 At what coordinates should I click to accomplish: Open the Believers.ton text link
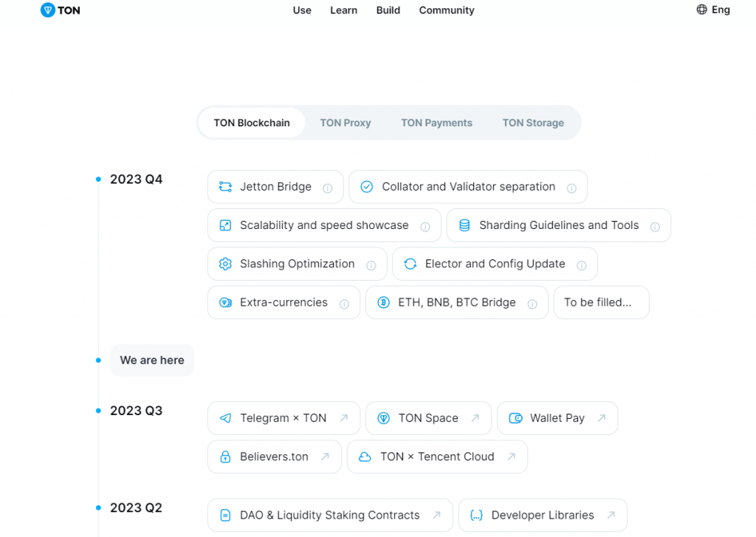coord(274,457)
